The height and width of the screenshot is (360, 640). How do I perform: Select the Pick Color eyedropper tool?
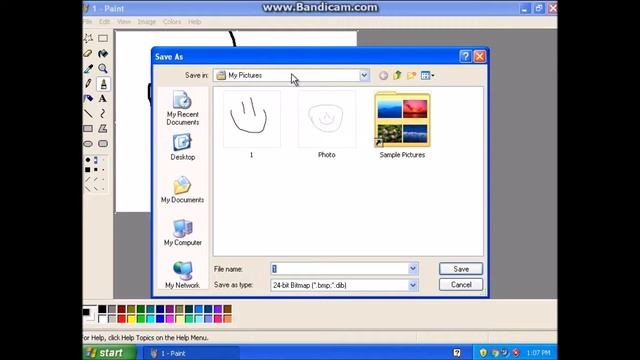click(x=88, y=69)
